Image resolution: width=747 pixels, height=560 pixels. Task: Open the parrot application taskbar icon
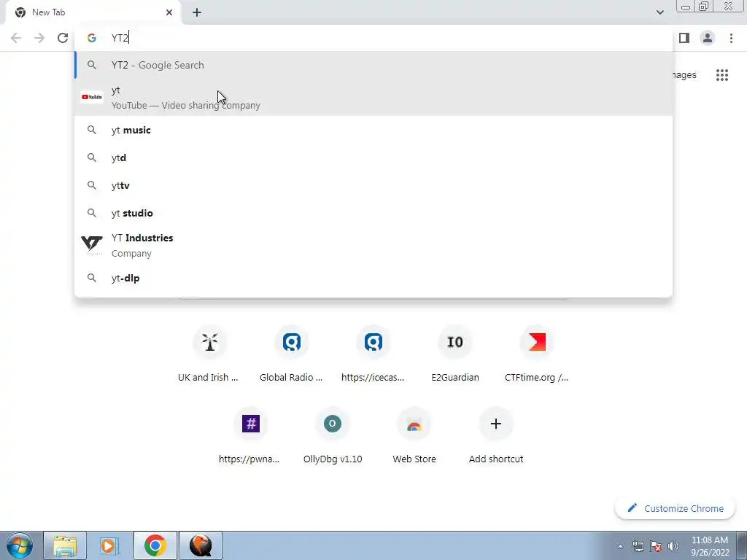pyautogui.click(x=201, y=545)
